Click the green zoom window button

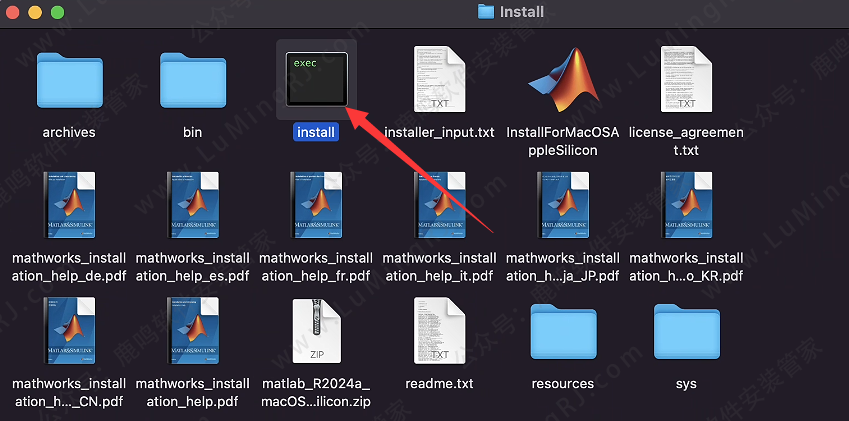click(x=58, y=13)
